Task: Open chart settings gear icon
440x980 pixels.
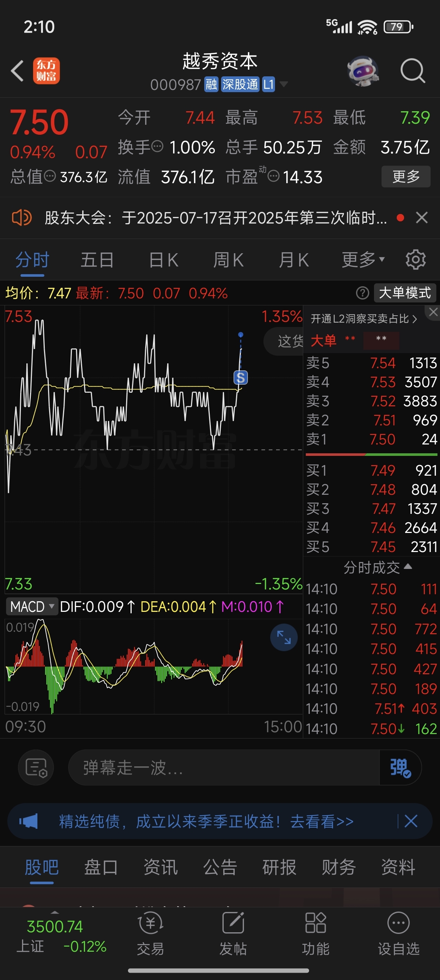Action: pos(416,260)
